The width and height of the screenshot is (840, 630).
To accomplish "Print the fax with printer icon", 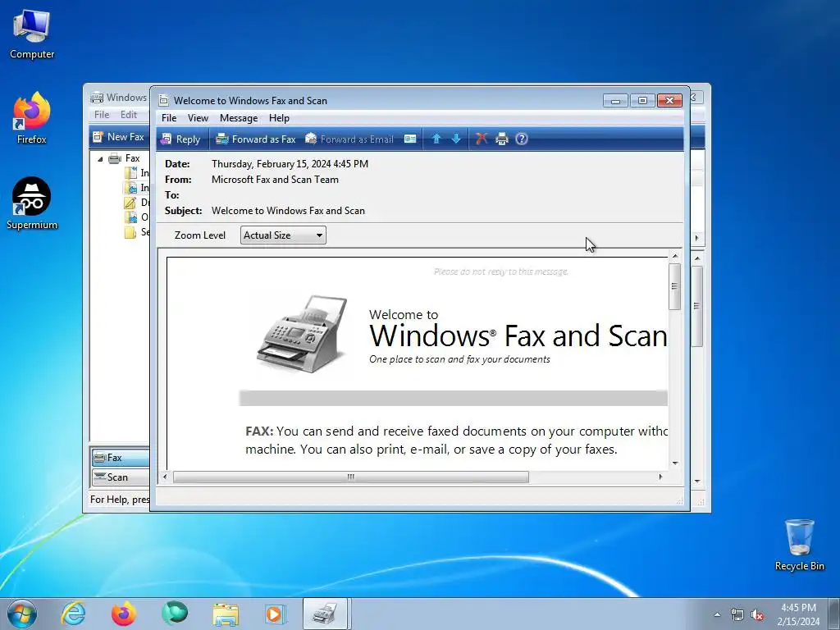I will [x=501, y=139].
